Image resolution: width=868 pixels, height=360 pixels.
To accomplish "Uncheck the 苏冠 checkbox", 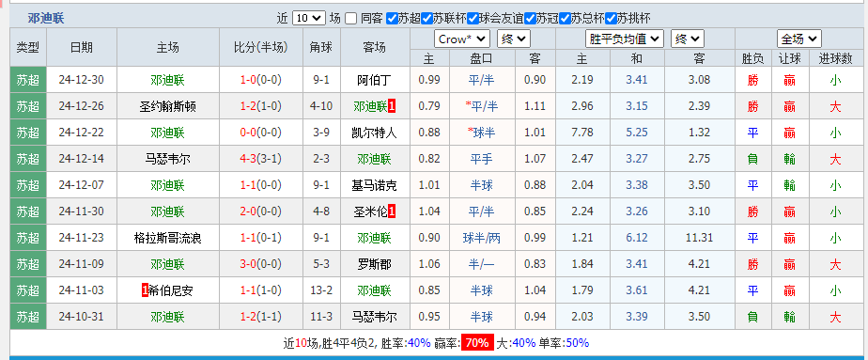I will coord(530,18).
